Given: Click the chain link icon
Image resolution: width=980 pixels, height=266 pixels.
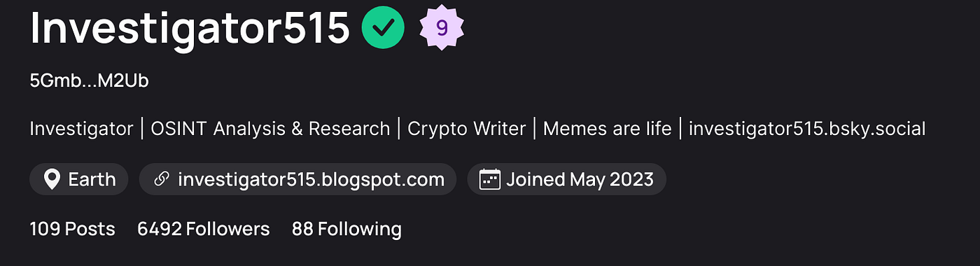Looking at the screenshot, I should pyautogui.click(x=162, y=180).
